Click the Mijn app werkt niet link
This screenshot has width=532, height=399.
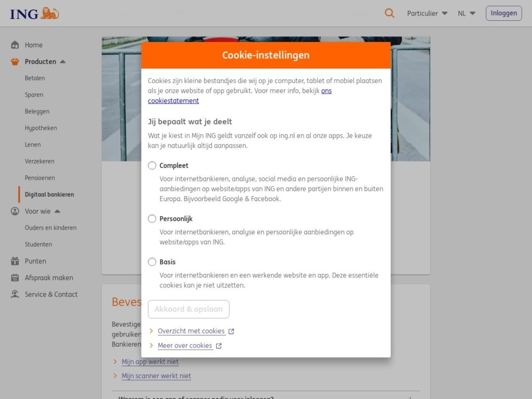click(x=150, y=362)
